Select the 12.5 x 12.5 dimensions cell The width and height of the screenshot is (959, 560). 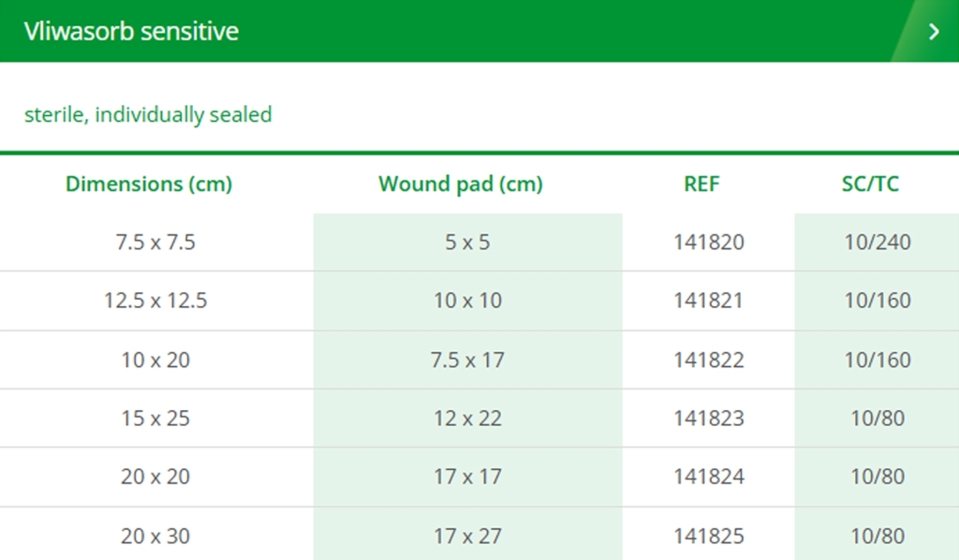[155, 301]
